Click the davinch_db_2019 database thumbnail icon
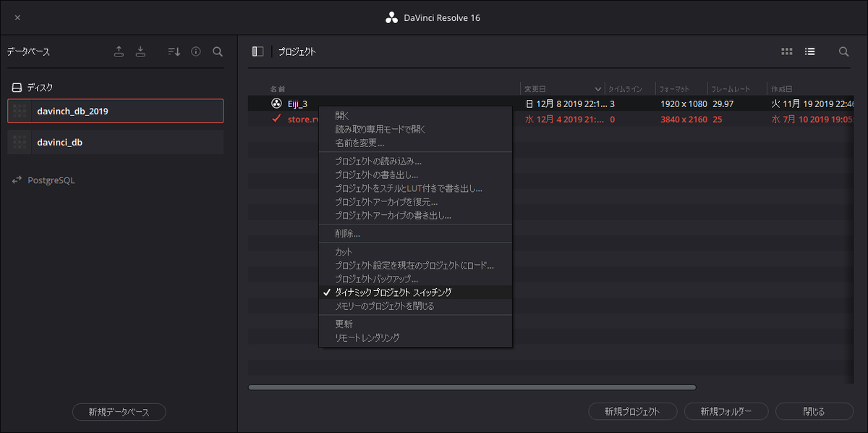 point(20,112)
